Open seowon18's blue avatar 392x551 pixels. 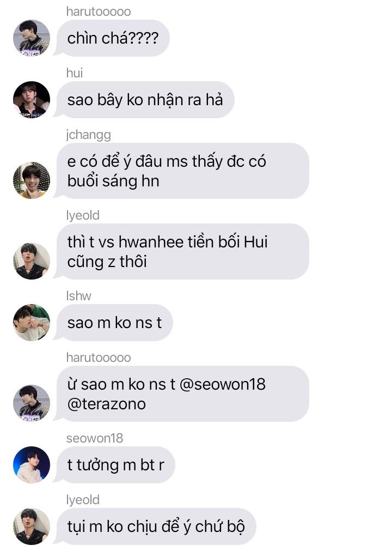click(x=32, y=464)
